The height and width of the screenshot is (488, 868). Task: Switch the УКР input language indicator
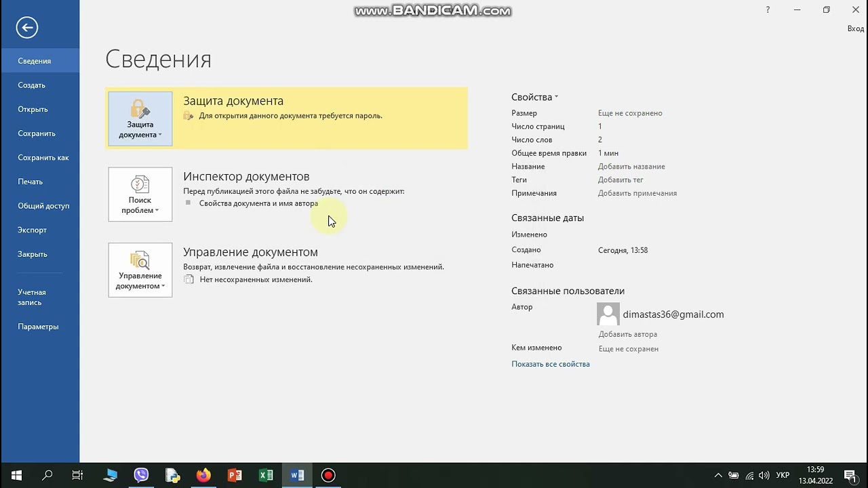pyautogui.click(x=783, y=475)
